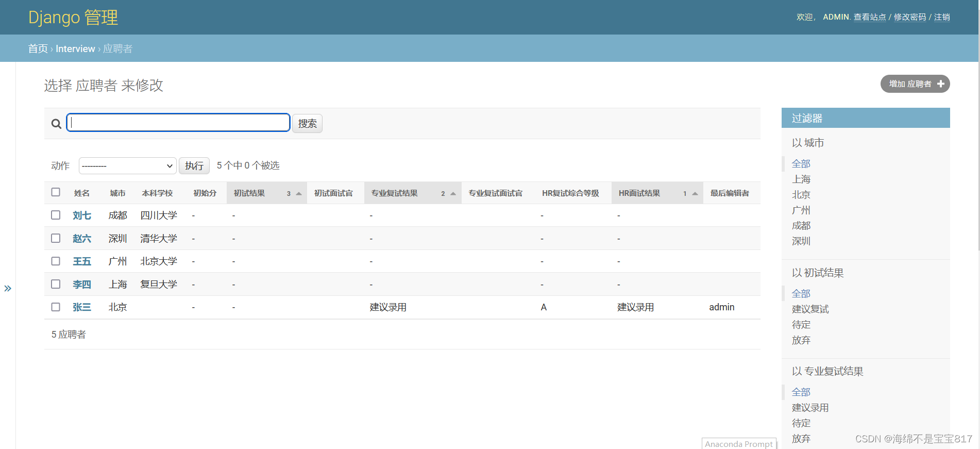Viewport: 980px width, 449px height.
Task: Toggle sort arrow on 专业复试结果 column
Action: [453, 194]
